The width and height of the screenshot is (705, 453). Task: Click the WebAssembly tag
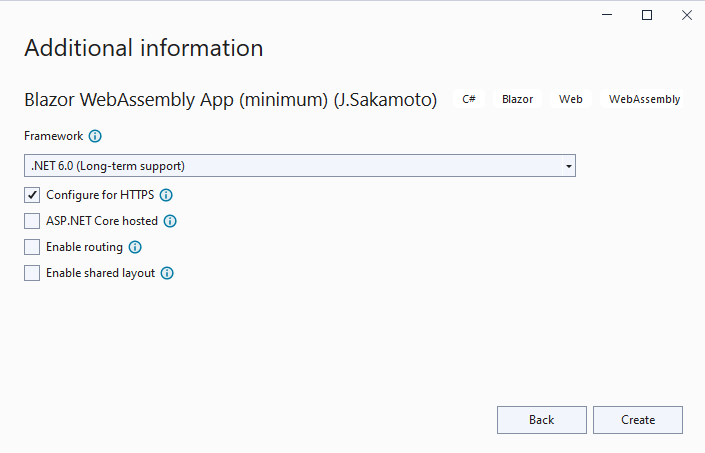point(644,100)
